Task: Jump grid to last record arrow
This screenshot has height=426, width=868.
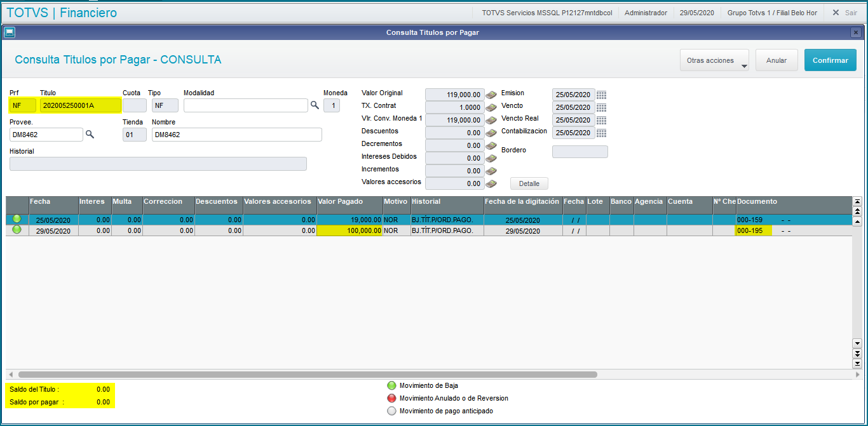Action: (x=857, y=363)
